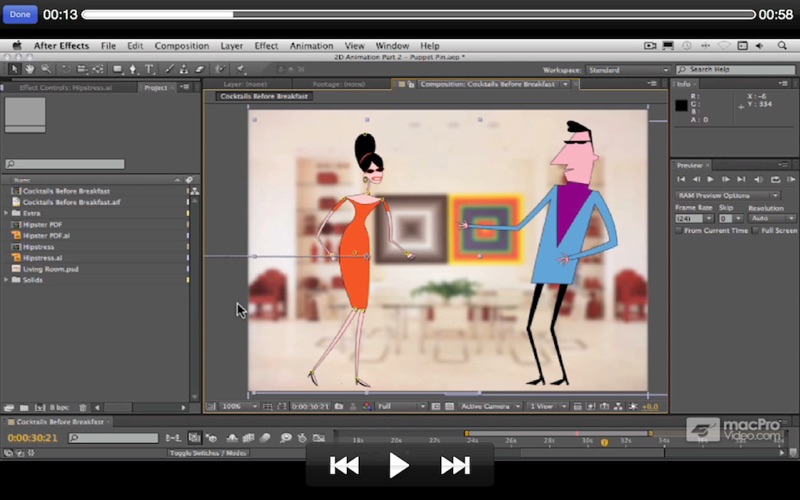Screen dimensions: 800x500
Task: Open the Composition menu
Action: [182, 45]
